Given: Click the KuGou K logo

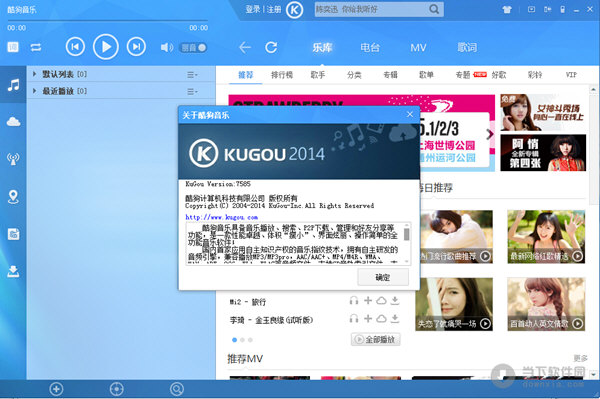Looking at the screenshot, I should pos(294,10).
